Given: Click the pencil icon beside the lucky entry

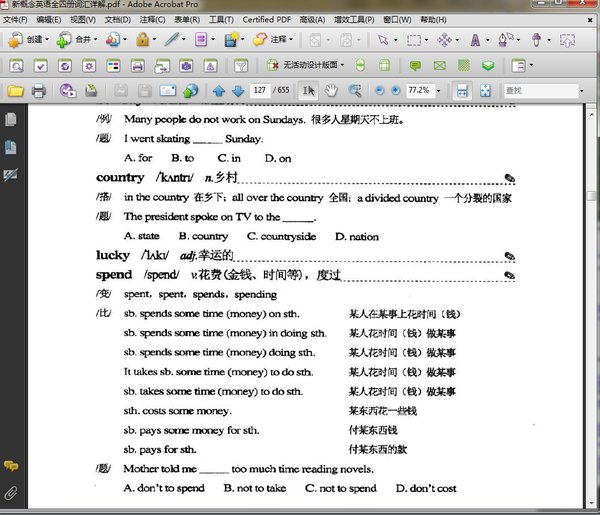Looking at the screenshot, I should tap(509, 256).
